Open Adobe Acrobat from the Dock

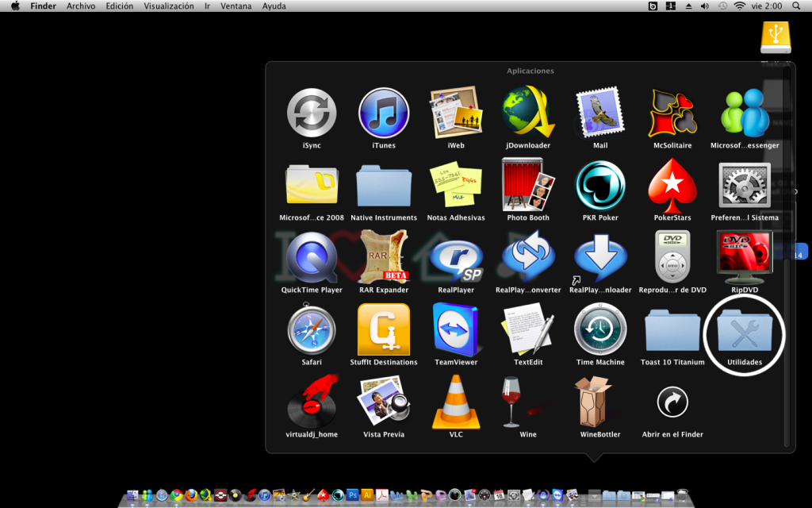(x=382, y=495)
